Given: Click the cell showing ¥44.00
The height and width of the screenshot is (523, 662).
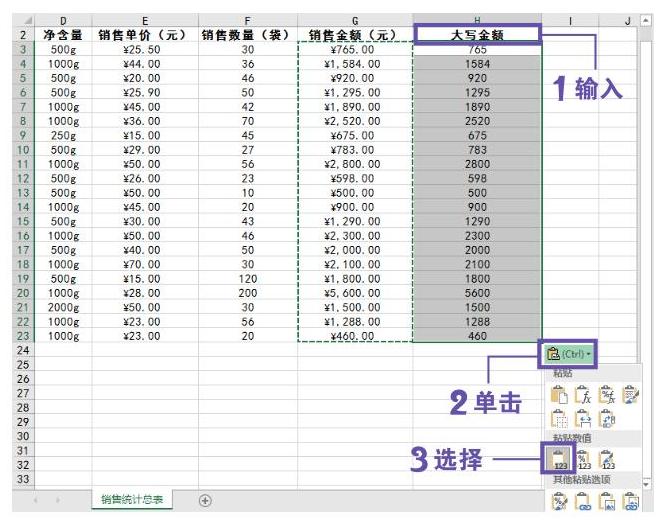Looking at the screenshot, I should 145,64.
